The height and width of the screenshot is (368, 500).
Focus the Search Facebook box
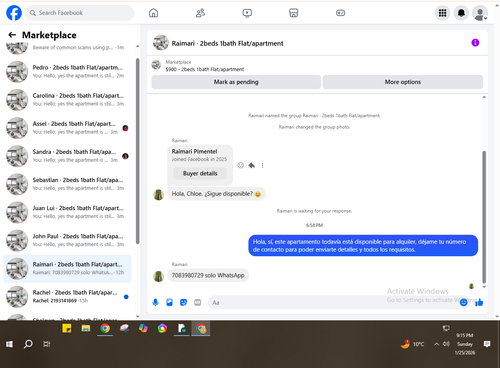point(80,13)
